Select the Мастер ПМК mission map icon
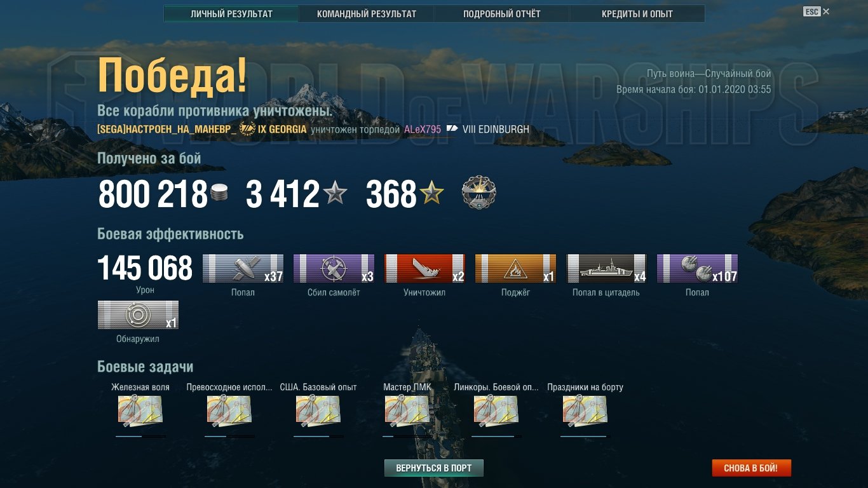 [407, 410]
